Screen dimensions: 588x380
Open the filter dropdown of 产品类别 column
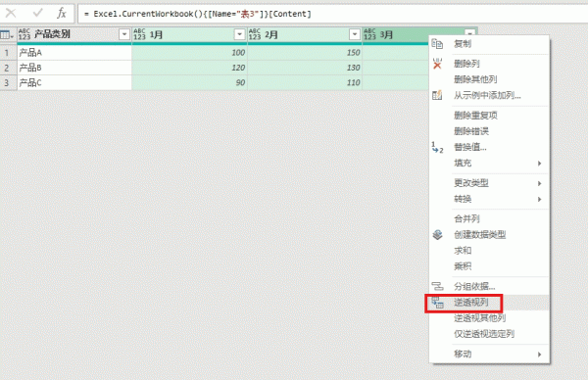click(124, 34)
